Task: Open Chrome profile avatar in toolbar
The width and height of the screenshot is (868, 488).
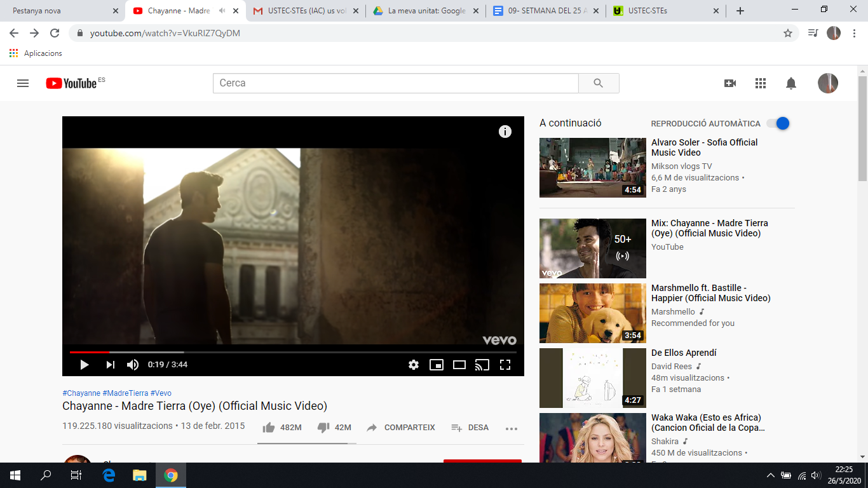Action: [834, 33]
